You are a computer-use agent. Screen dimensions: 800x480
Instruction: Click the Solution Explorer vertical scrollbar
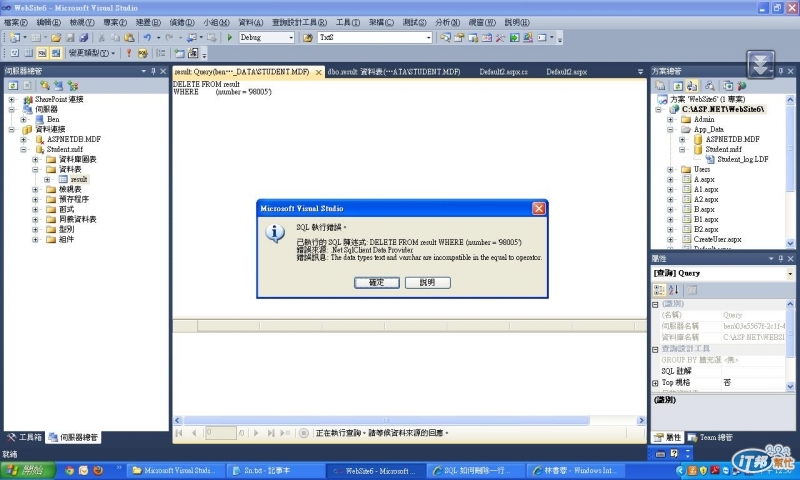coord(790,147)
